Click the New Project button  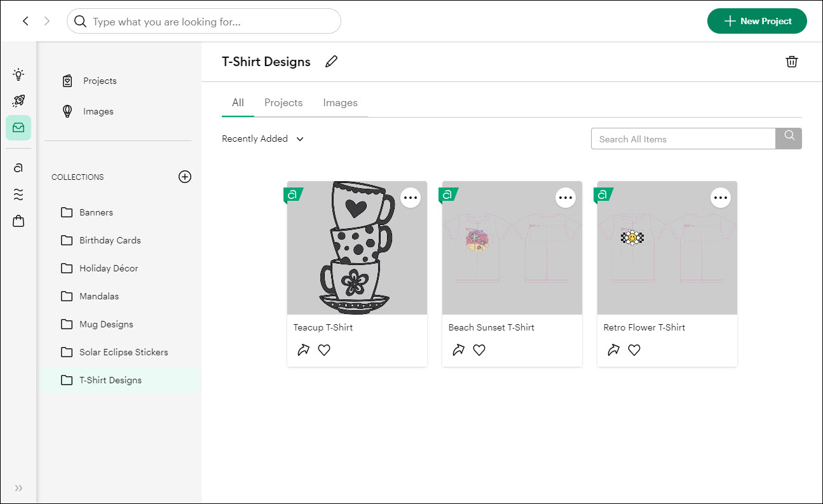tap(756, 21)
